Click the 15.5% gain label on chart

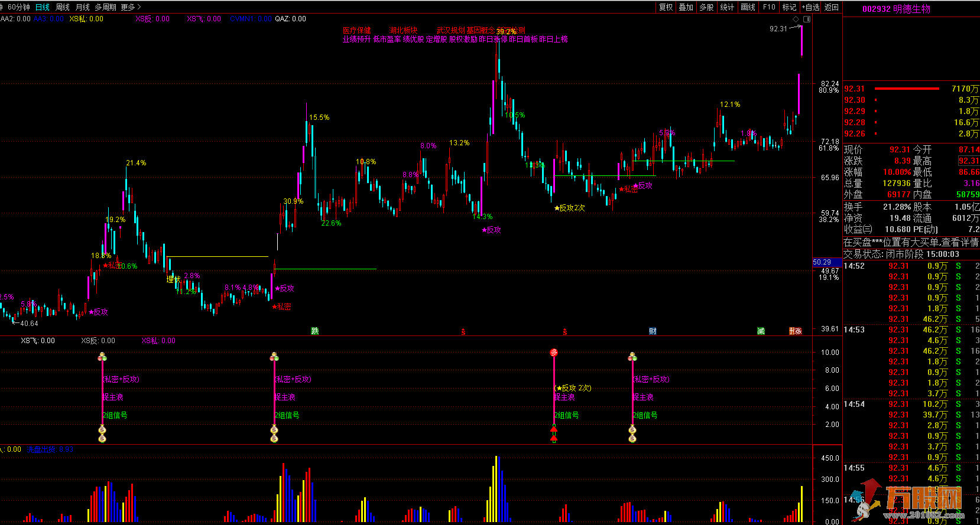[x=319, y=118]
